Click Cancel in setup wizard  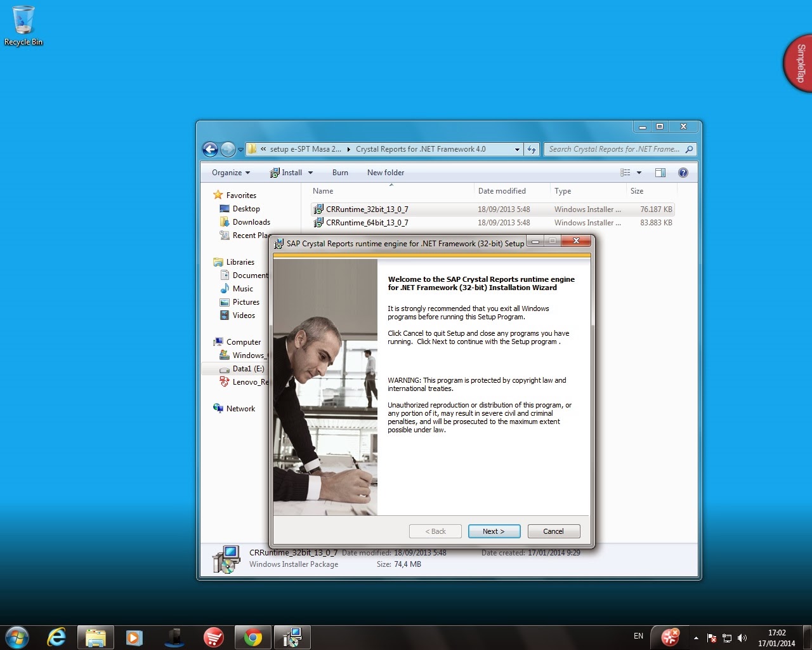coord(553,531)
